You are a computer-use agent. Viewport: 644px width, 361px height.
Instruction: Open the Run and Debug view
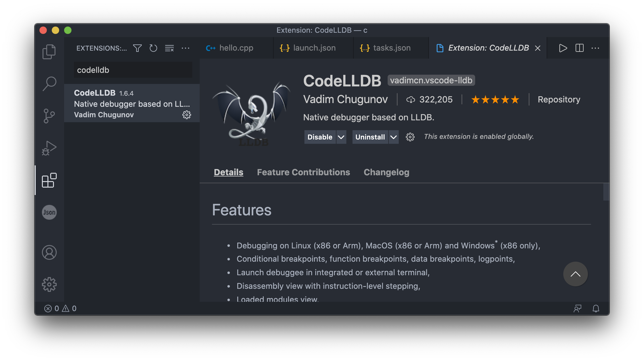click(49, 148)
